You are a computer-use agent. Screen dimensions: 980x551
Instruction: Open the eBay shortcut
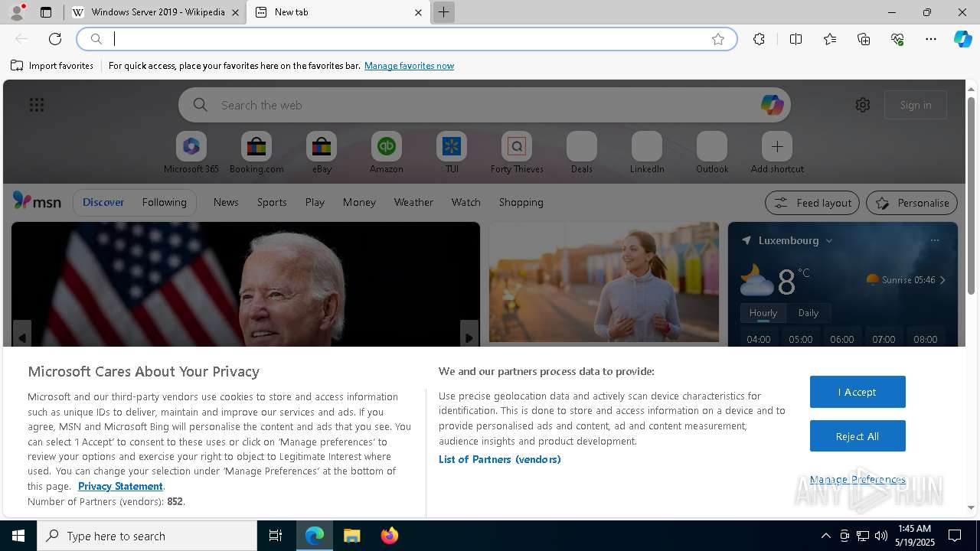(x=322, y=153)
